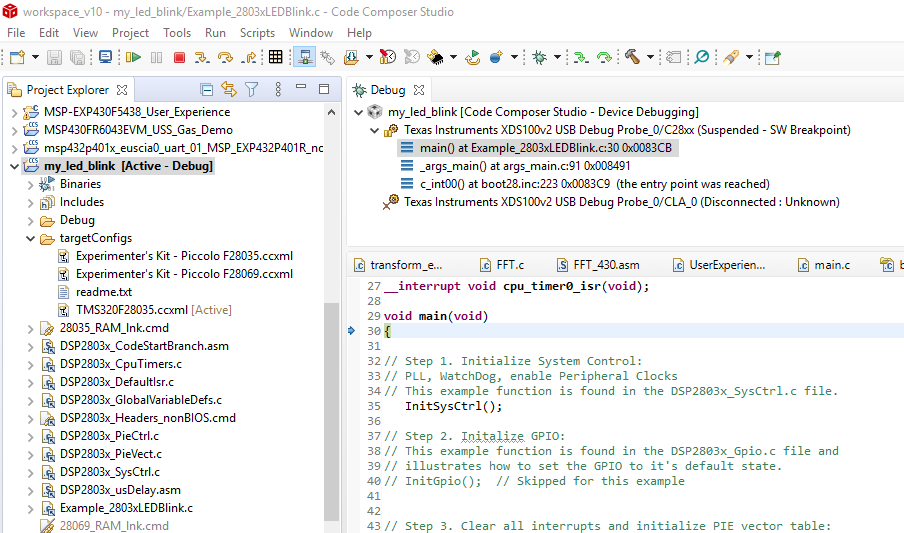Image resolution: width=904 pixels, height=533 pixels.
Task: Click the flashlight annotation icon
Action: (731, 57)
